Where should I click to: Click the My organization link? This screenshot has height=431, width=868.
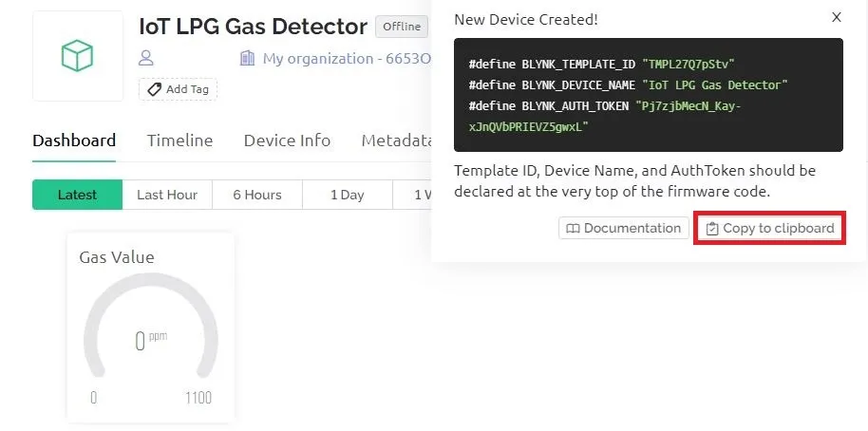(347, 59)
